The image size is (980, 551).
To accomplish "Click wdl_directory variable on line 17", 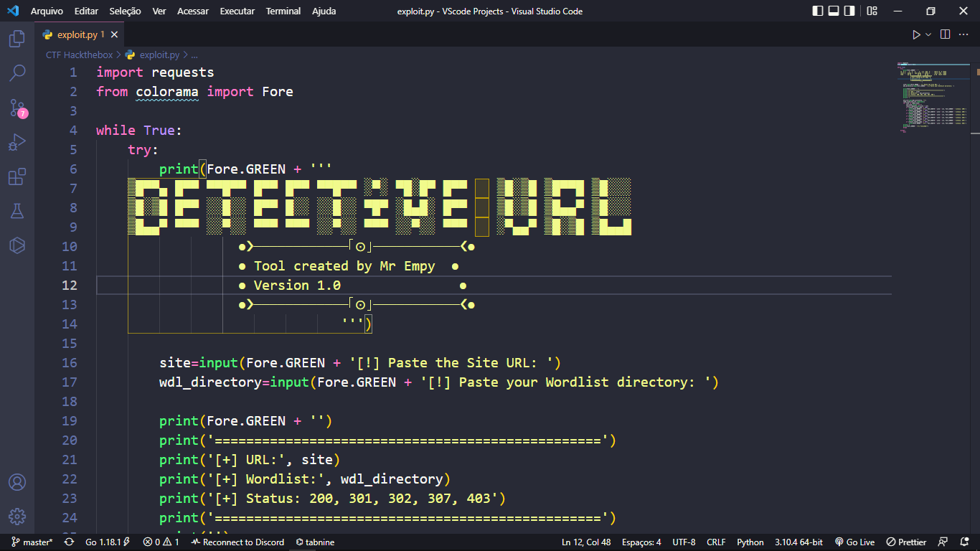I will point(210,382).
